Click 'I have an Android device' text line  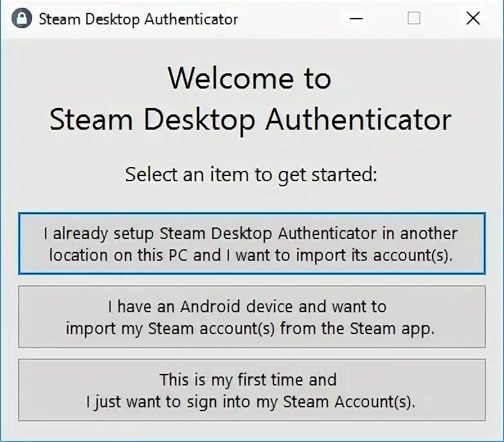(x=247, y=306)
